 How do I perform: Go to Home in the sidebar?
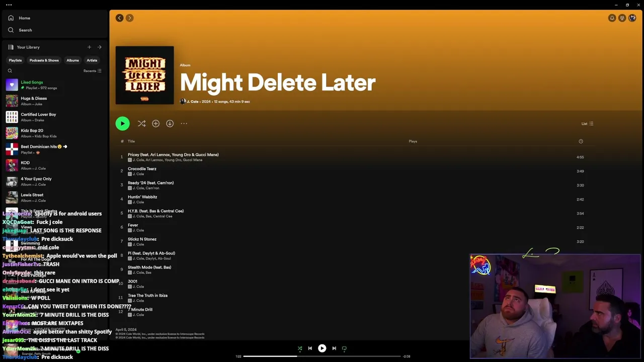tap(19, 18)
